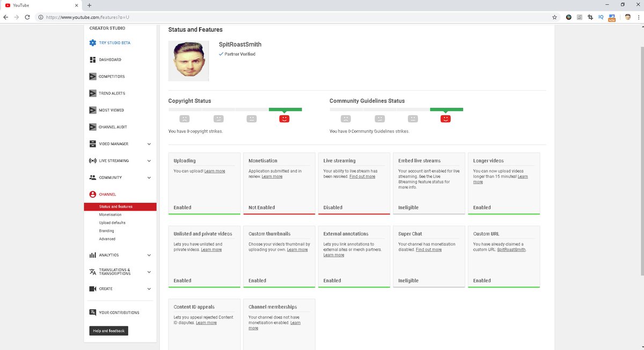Select the YouTube browser tab
The height and width of the screenshot is (350, 644).
click(x=40, y=5)
